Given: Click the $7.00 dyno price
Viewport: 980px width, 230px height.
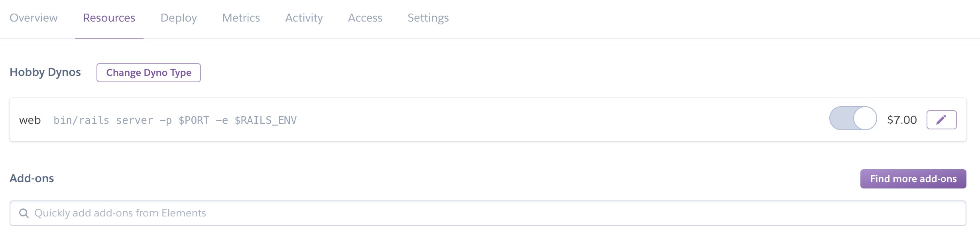Looking at the screenshot, I should (902, 120).
